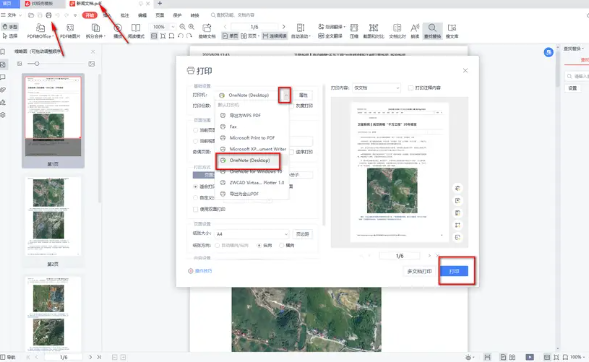Viewport: 589px width, 362px height.
Task: Click the page number field in print preview
Action: (x=399, y=256)
